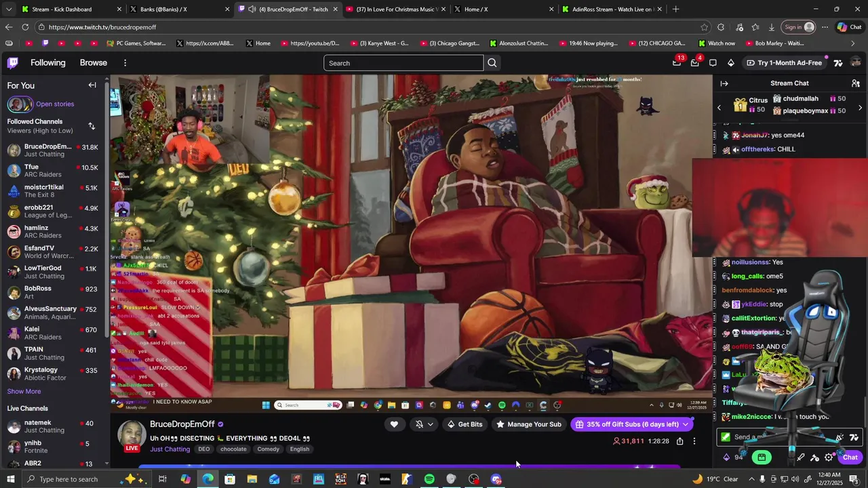Open the Following page

pyautogui.click(x=48, y=62)
